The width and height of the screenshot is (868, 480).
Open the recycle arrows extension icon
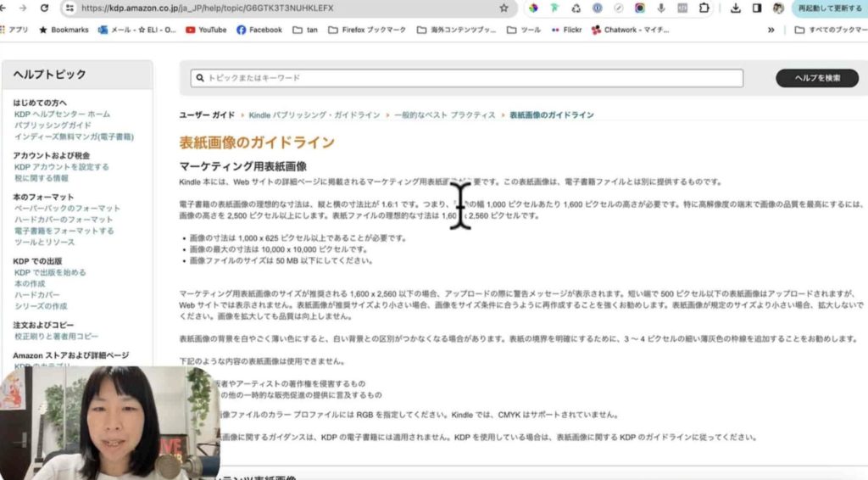(x=576, y=8)
